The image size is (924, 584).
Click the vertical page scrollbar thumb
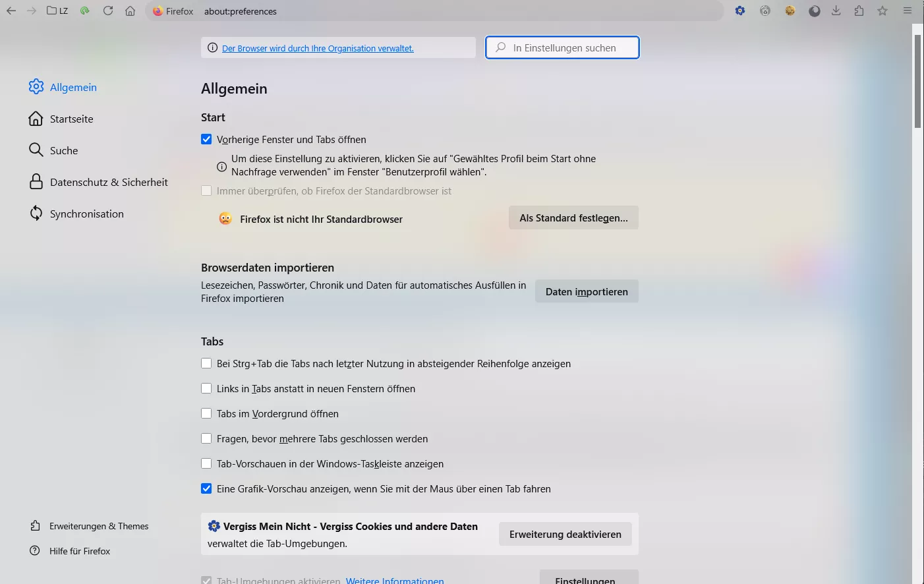(917, 81)
